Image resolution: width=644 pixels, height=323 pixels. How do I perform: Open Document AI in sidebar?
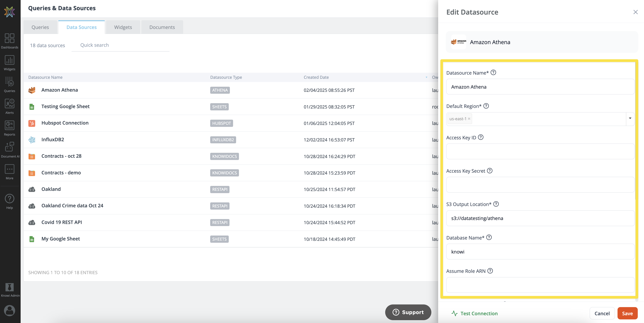coord(9,150)
